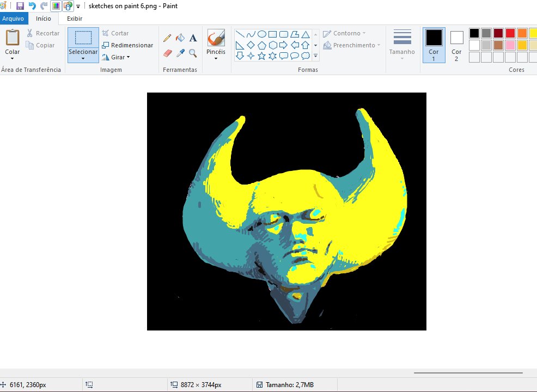Expand the full shapes gallery
This screenshot has width=537, height=392.
point(315,56)
